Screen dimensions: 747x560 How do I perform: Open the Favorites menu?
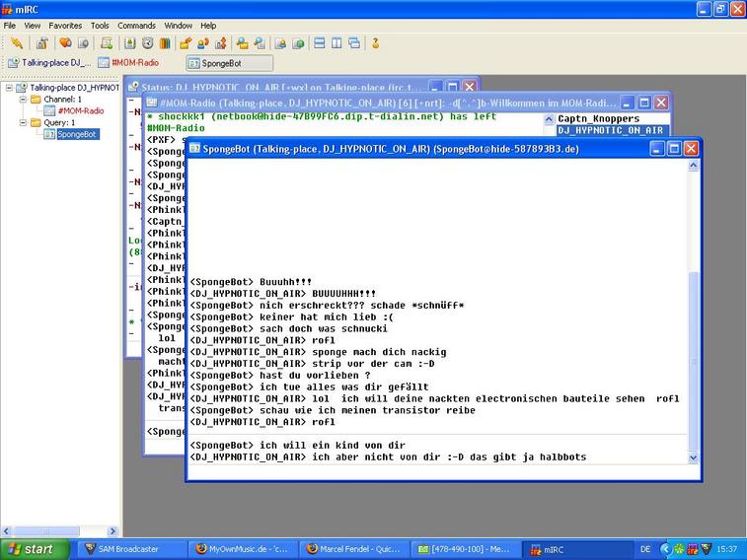click(x=66, y=25)
